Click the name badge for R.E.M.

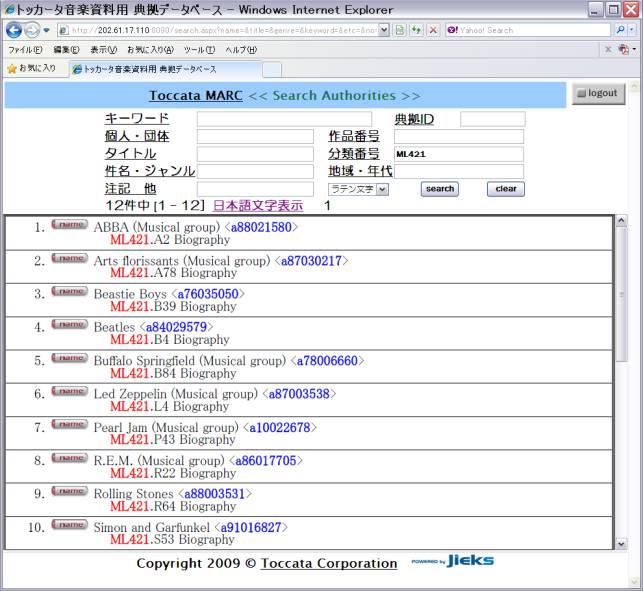pos(70,458)
